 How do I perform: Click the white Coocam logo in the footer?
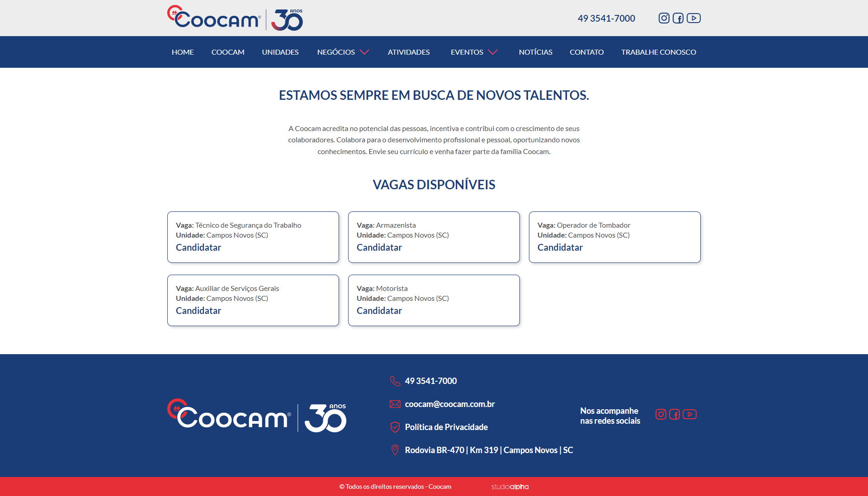click(256, 416)
